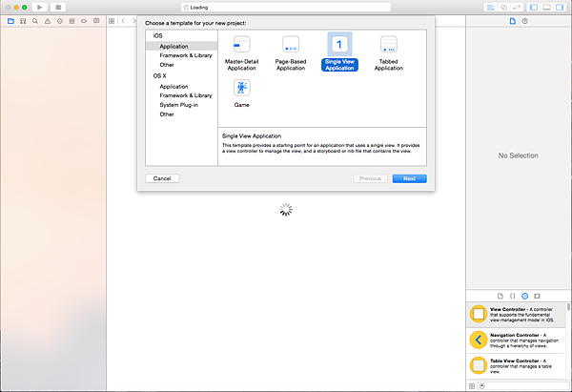Open the Test navigator diamond icon
Image resolution: width=572 pixels, height=392 pixels.
pyautogui.click(x=60, y=21)
